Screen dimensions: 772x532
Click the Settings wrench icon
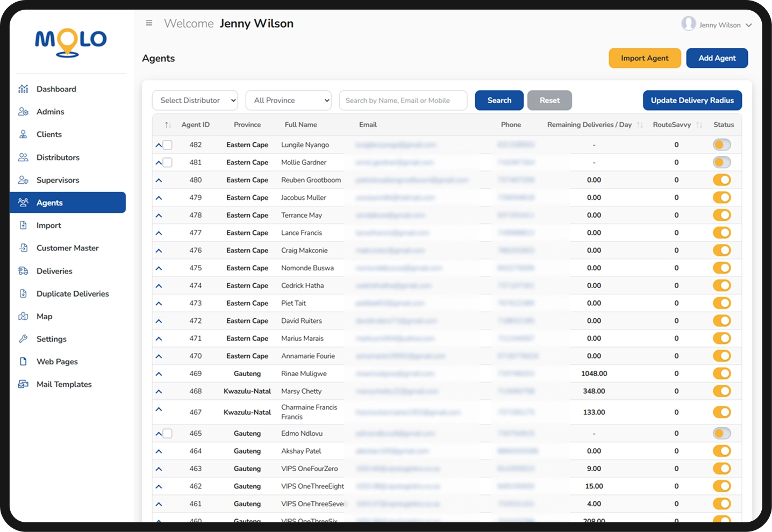coord(23,339)
